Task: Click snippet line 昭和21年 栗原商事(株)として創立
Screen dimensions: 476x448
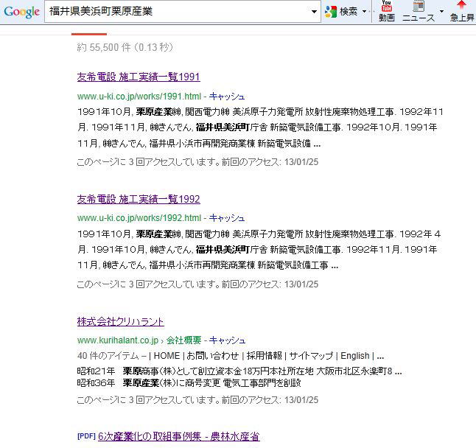Action: pyautogui.click(x=239, y=371)
